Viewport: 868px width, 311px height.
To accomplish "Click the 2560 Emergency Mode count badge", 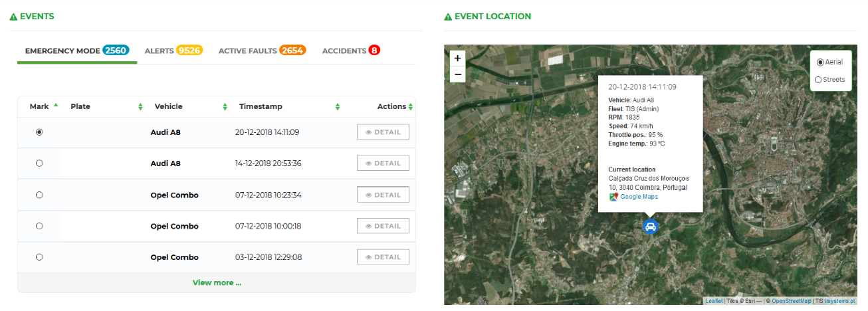I will click(x=116, y=51).
